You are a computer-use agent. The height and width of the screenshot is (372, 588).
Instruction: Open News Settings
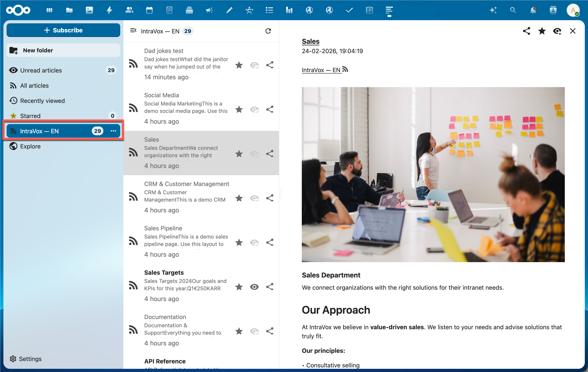(26, 359)
